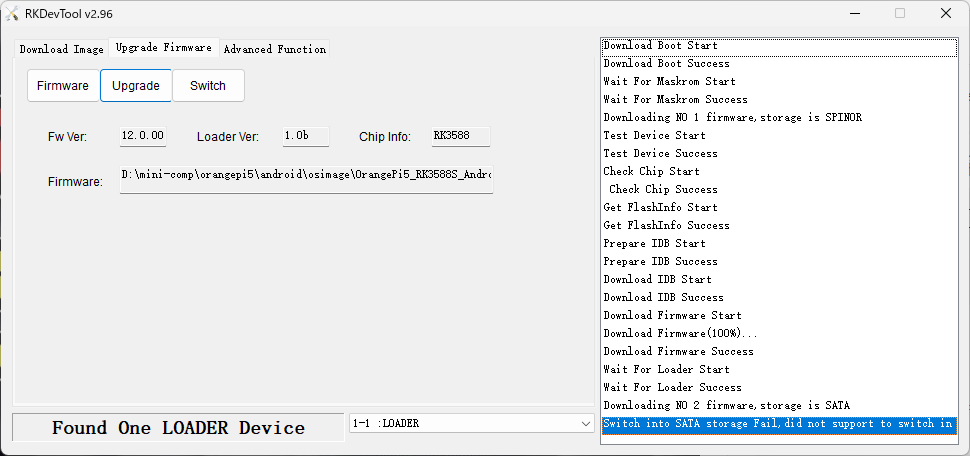Viewport: 970px width, 456px height.
Task: Select log line 'Wait For Maskrom Start'
Action: coord(779,82)
